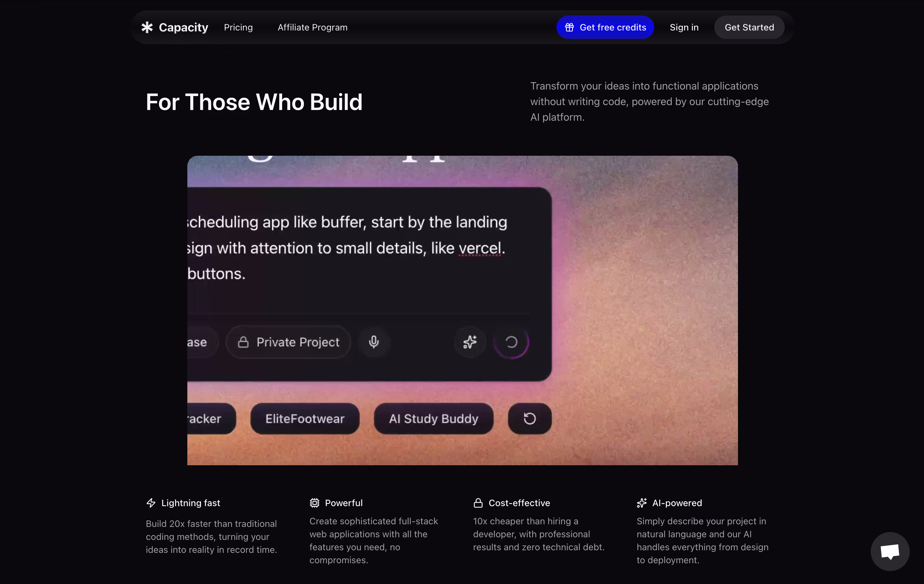This screenshot has height=584, width=924.
Task: Click the refresh suggestions icon button
Action: (530, 418)
